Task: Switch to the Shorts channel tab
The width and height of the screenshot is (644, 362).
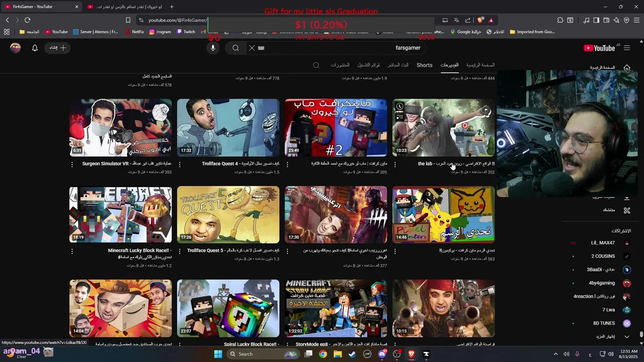Action: [x=425, y=65]
